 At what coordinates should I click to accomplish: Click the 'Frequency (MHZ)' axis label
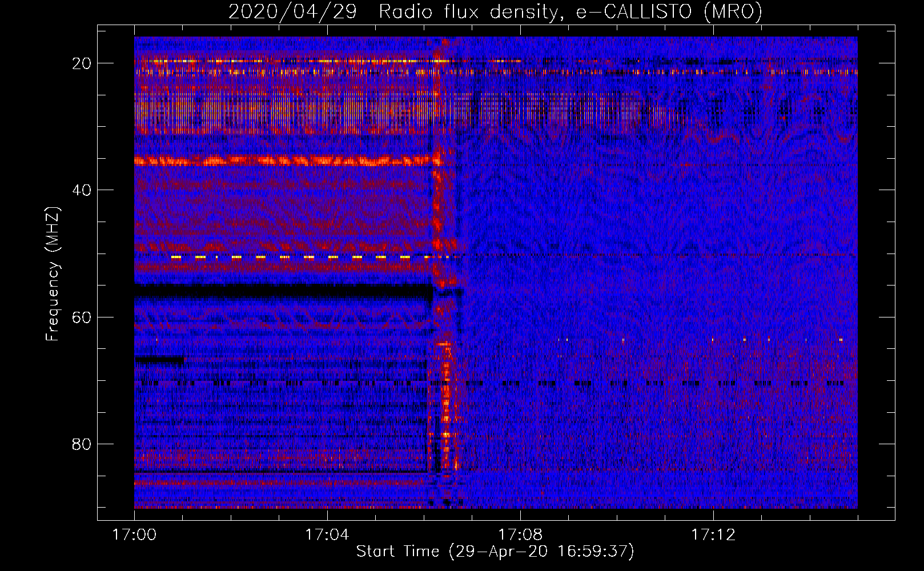(53, 274)
